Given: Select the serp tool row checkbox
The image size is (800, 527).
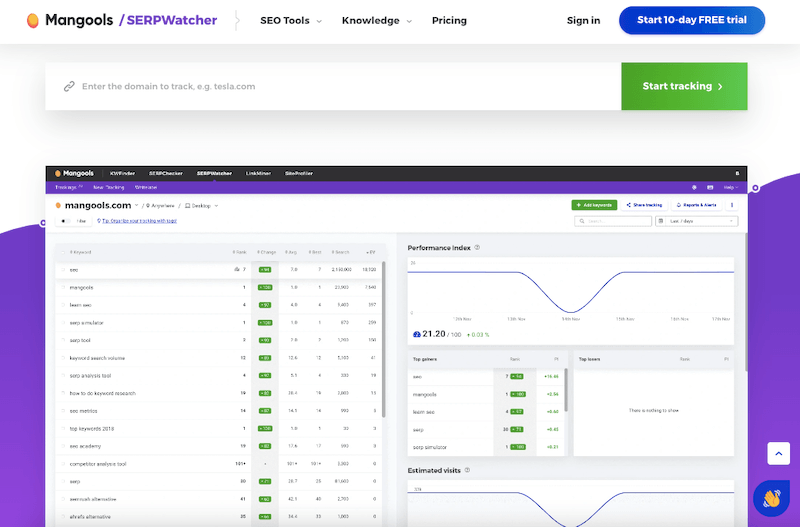Looking at the screenshot, I should click(x=64, y=340).
